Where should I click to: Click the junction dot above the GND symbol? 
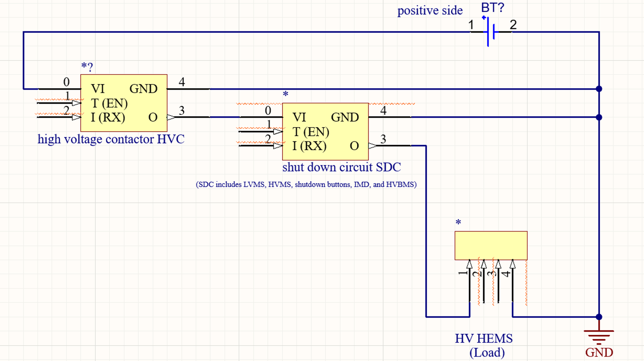pyautogui.click(x=599, y=317)
